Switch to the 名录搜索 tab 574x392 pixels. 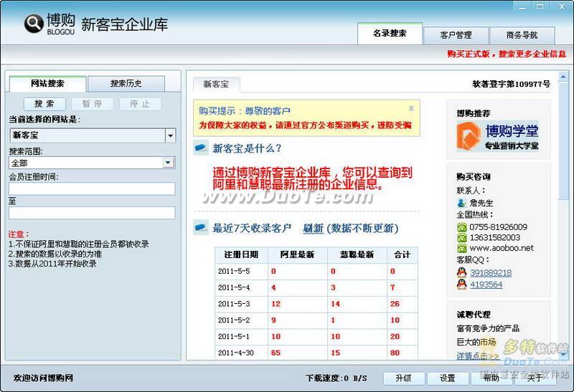390,34
